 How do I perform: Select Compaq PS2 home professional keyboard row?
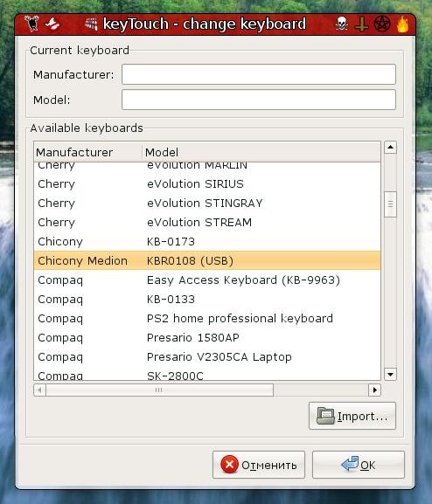click(207, 319)
